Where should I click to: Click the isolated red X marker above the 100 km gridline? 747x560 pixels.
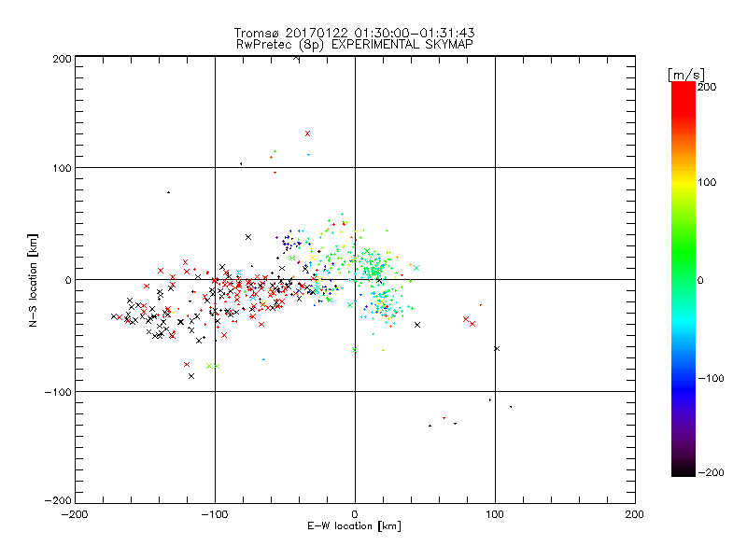(308, 133)
